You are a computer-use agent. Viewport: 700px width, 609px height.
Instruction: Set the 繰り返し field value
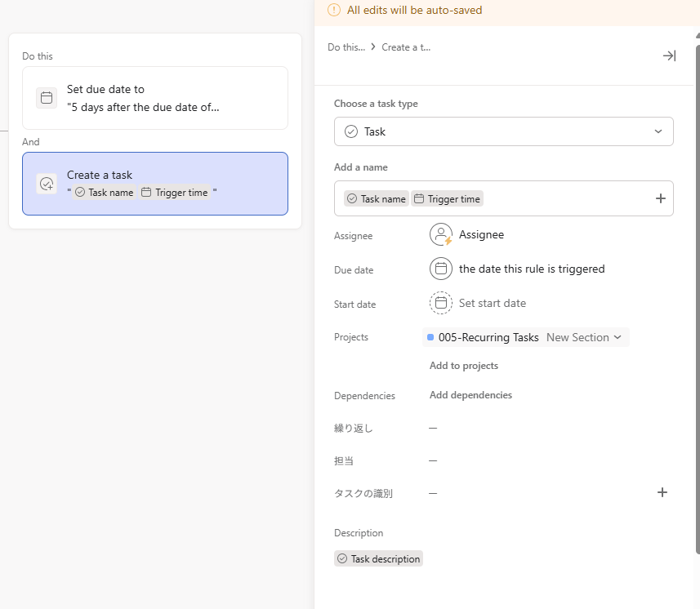(433, 428)
